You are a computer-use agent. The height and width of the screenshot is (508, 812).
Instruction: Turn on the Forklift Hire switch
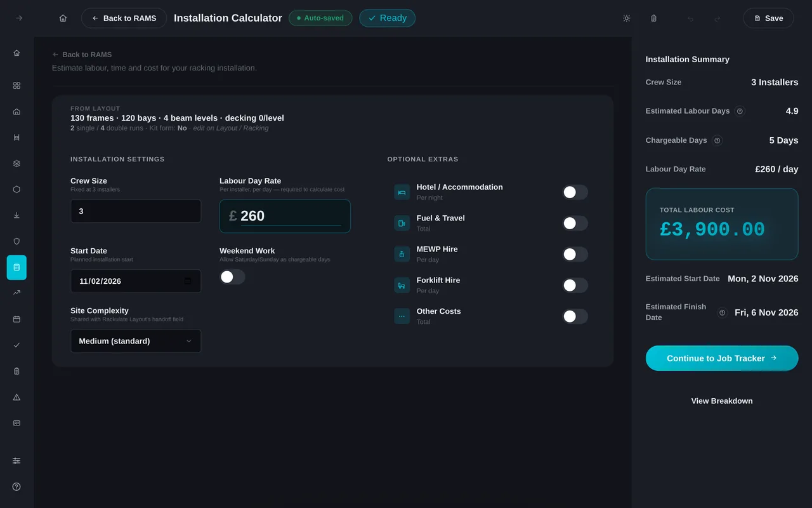tap(575, 286)
